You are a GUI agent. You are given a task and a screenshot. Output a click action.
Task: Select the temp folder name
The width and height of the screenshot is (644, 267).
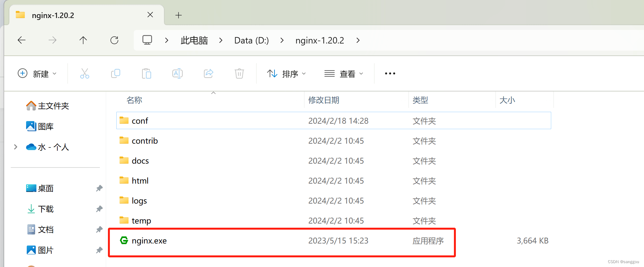141,221
